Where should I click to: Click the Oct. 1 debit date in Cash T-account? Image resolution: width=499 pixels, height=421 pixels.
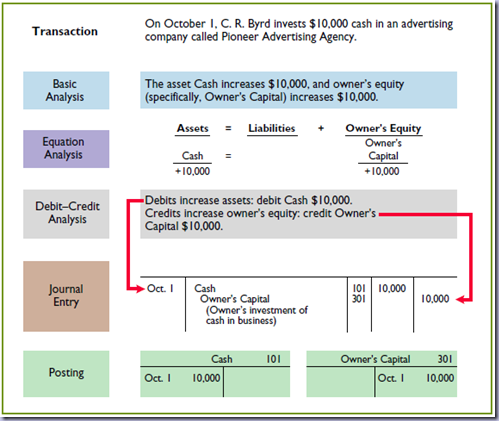158,378
